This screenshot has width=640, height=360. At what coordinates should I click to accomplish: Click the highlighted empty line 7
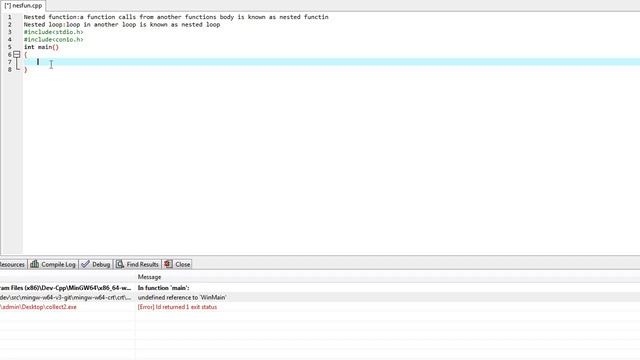pyautogui.click(x=331, y=62)
